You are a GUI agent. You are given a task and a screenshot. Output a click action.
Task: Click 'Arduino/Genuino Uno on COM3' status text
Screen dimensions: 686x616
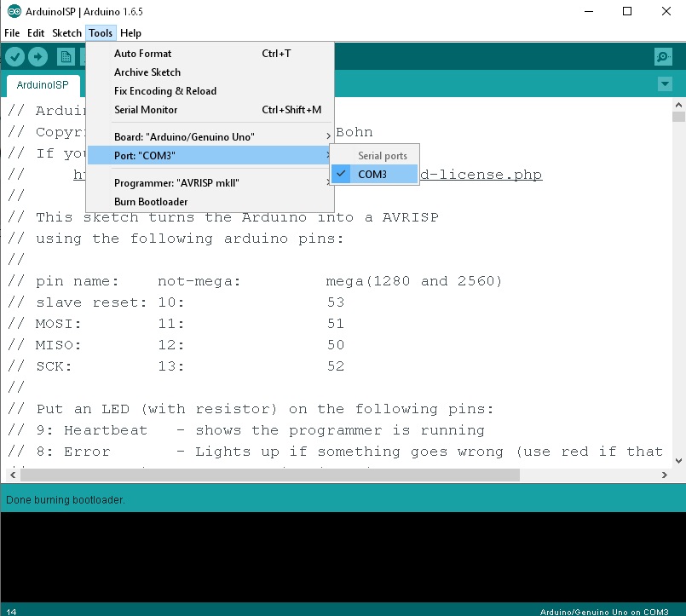(x=604, y=612)
